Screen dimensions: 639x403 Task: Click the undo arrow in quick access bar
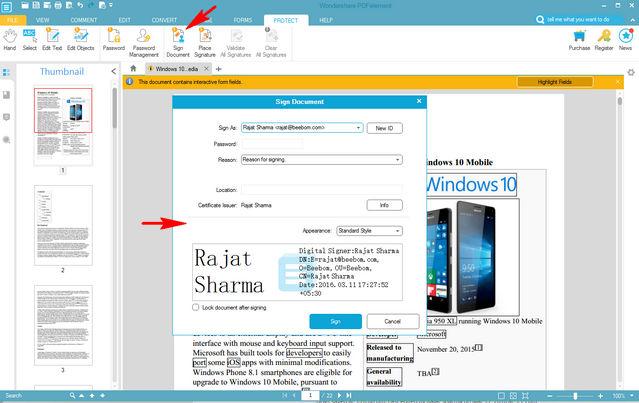point(80,5)
